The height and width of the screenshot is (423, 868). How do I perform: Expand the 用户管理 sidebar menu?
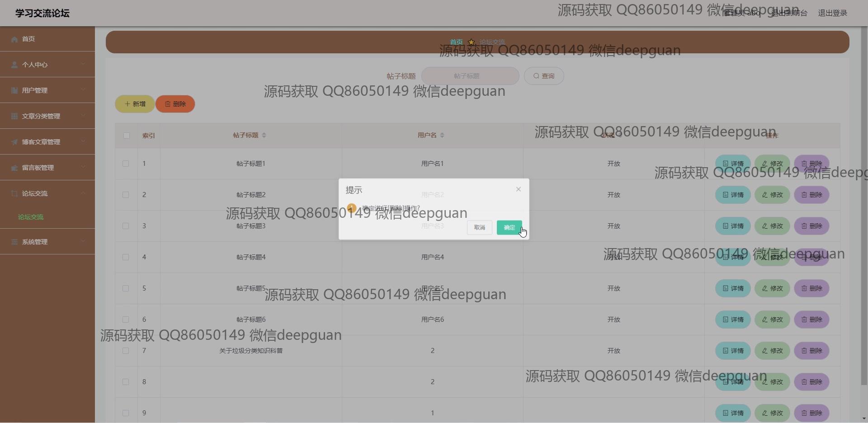coord(47,90)
